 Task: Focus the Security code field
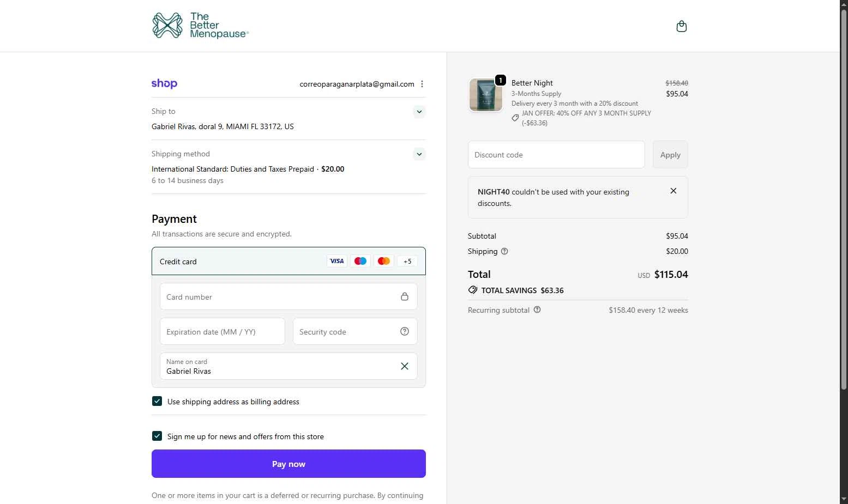click(355, 331)
